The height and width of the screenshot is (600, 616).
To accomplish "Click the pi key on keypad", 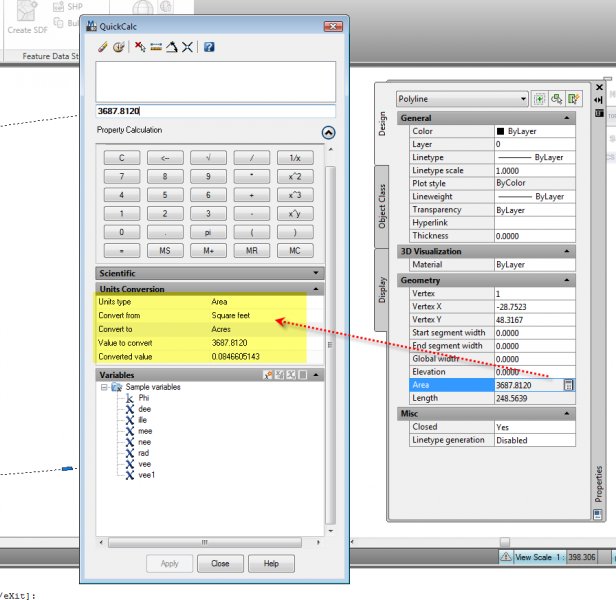I will (x=208, y=232).
